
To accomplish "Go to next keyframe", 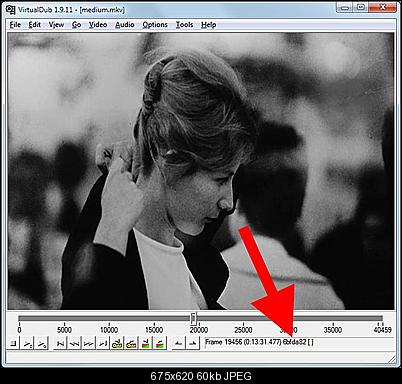I will pos(131,343).
